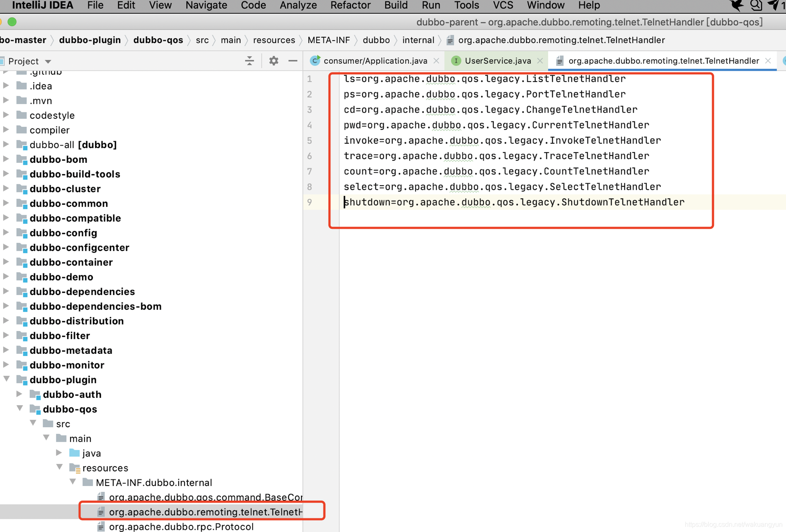
Task: Click dubbo-qos in the breadcrumb bar
Action: click(x=158, y=40)
